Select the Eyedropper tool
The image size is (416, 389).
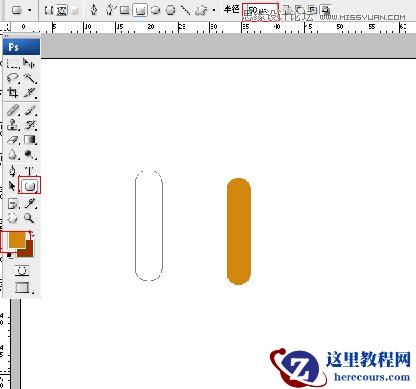coord(30,203)
